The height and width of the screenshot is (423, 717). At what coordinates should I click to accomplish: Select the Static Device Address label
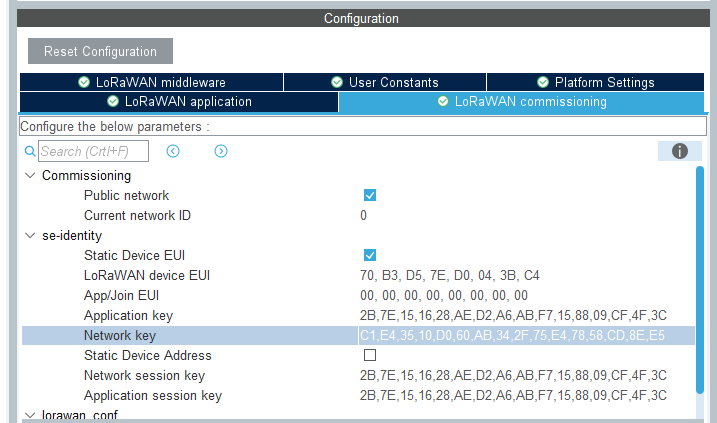[148, 355]
